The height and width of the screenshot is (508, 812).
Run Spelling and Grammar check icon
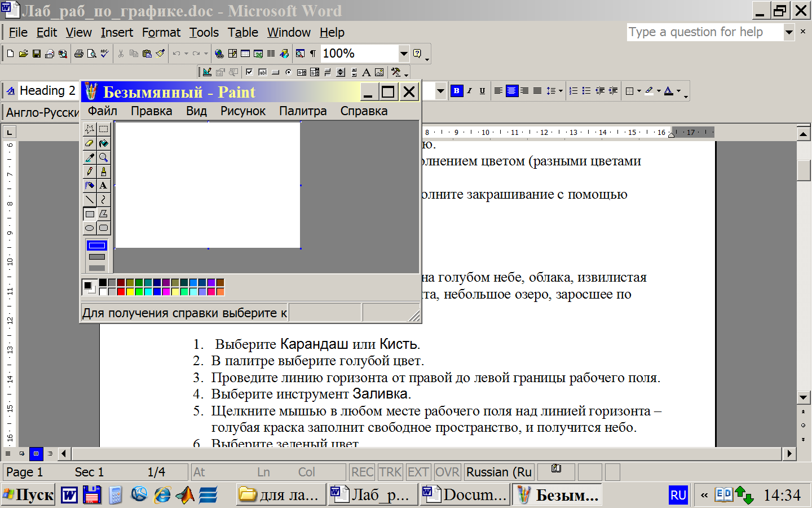coord(105,54)
